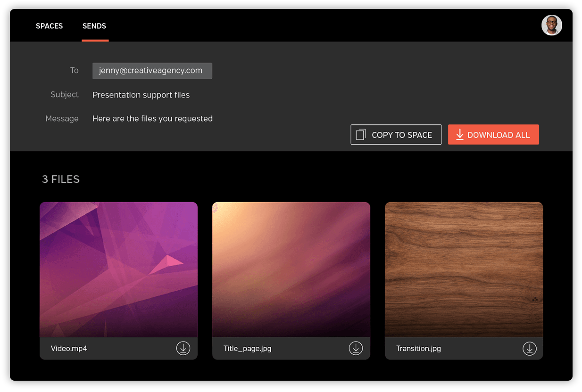Open the Title_page.jpg thumbnail preview
This screenshot has height=392, width=582.
291,269
